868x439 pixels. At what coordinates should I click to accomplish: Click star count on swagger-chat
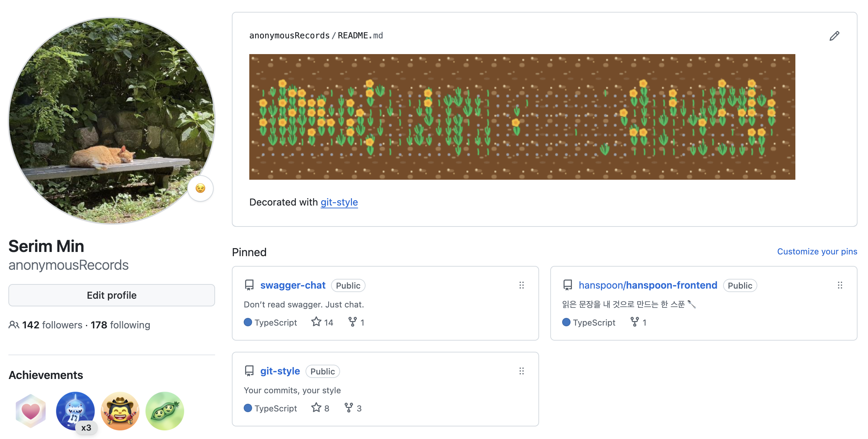322,322
